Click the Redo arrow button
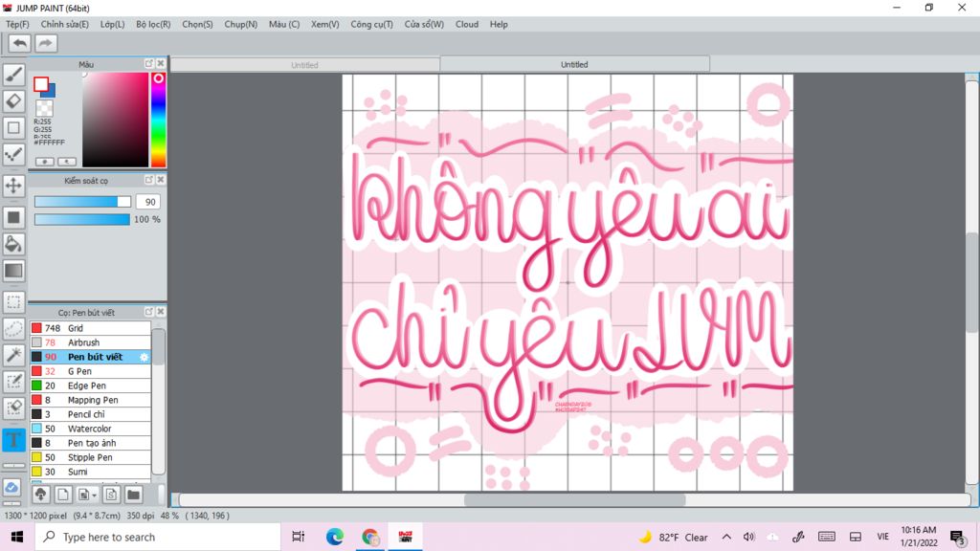Image resolution: width=980 pixels, height=551 pixels. [46, 43]
